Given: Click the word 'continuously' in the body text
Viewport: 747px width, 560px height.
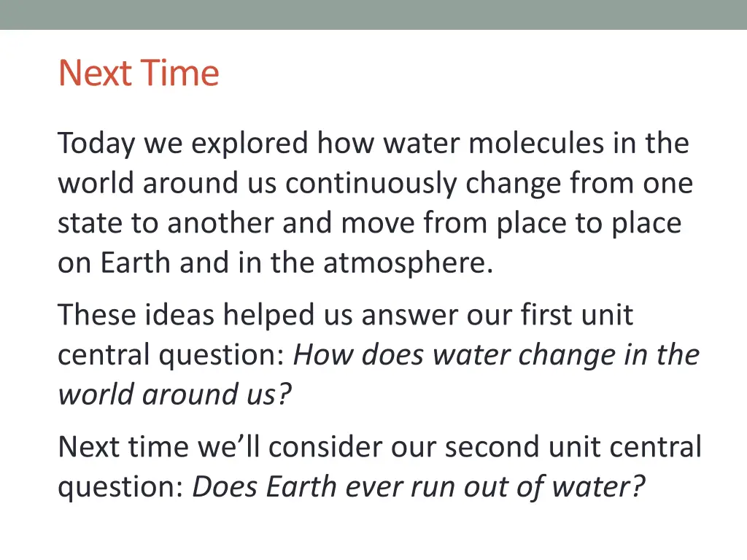Looking at the screenshot, I should pyautogui.click(x=371, y=184).
